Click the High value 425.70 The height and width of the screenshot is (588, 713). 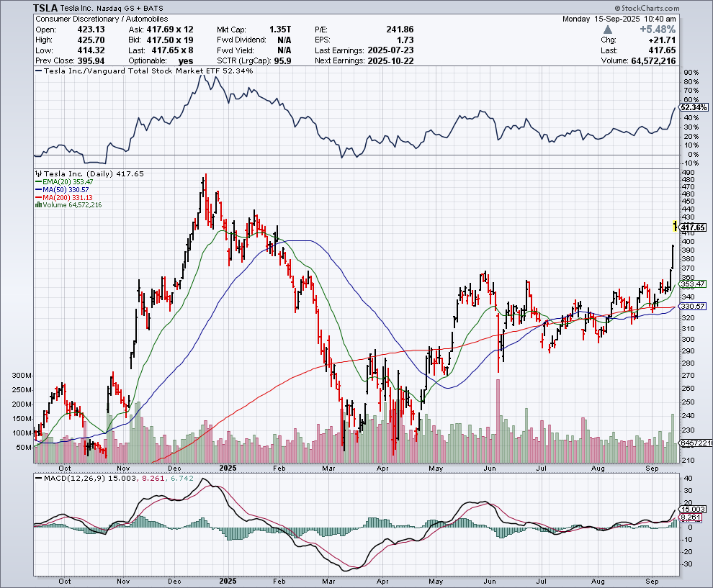coord(91,40)
